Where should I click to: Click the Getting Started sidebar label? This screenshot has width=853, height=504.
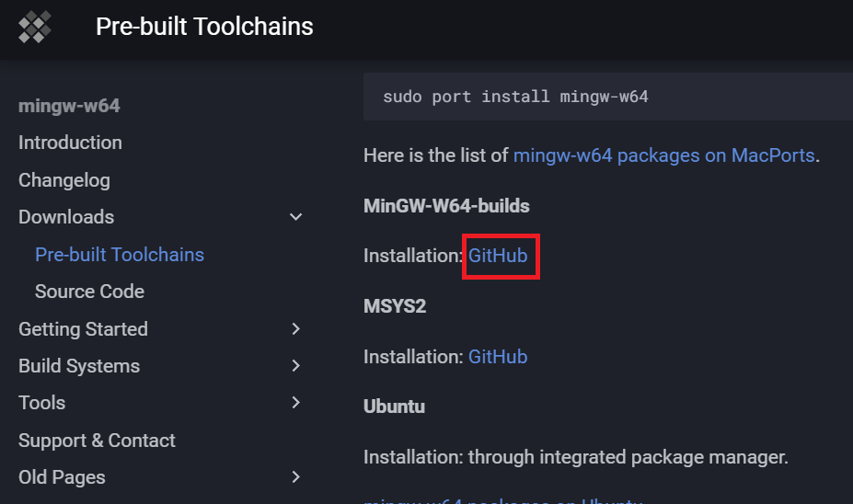click(x=83, y=328)
